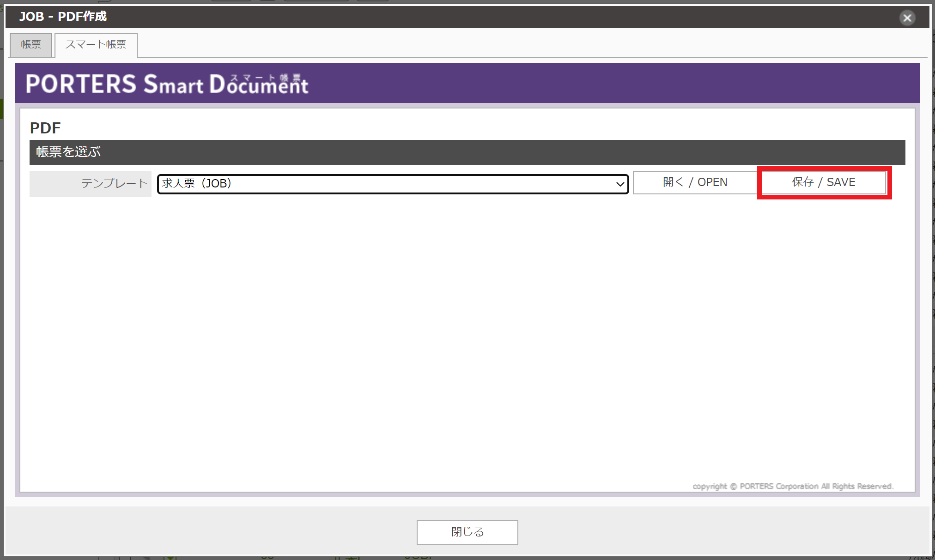This screenshot has height=560, width=935.
Task: Switch to the 帳票 tab
Action: 30,45
